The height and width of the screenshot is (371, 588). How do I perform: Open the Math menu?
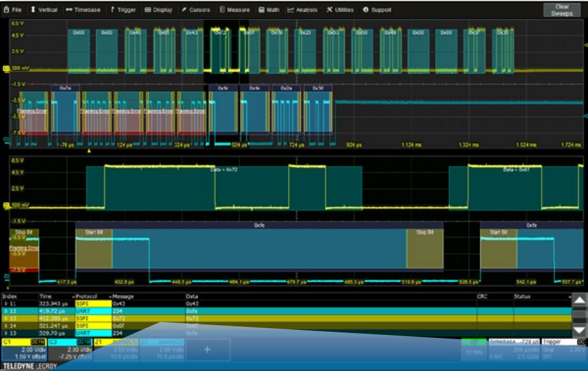tap(269, 10)
